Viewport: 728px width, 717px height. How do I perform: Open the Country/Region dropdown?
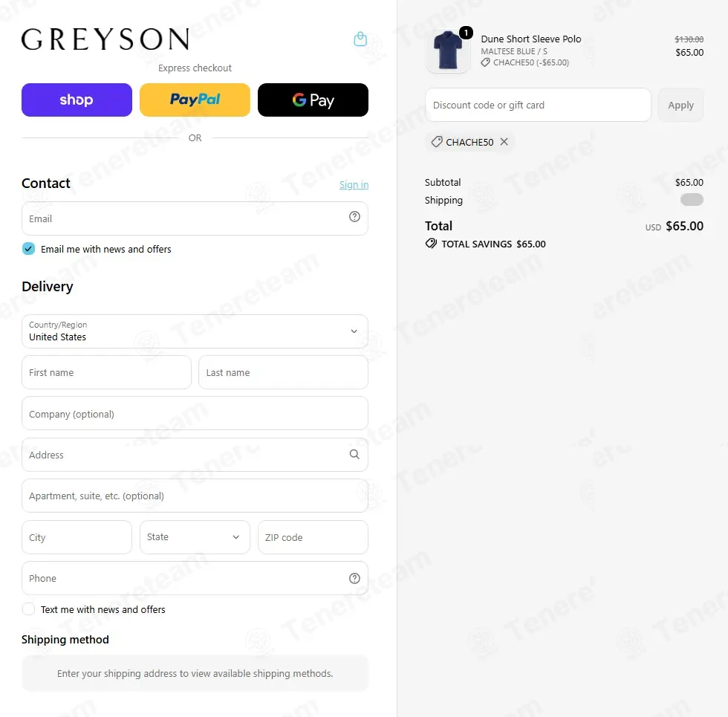click(195, 331)
